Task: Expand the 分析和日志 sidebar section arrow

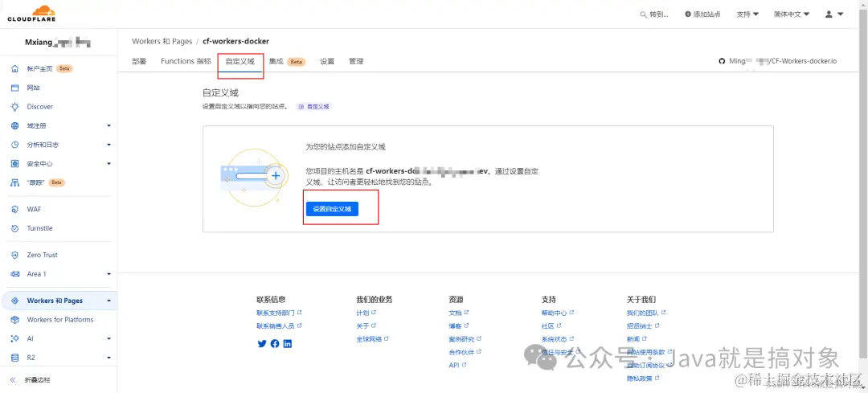Action: pyautogui.click(x=108, y=145)
